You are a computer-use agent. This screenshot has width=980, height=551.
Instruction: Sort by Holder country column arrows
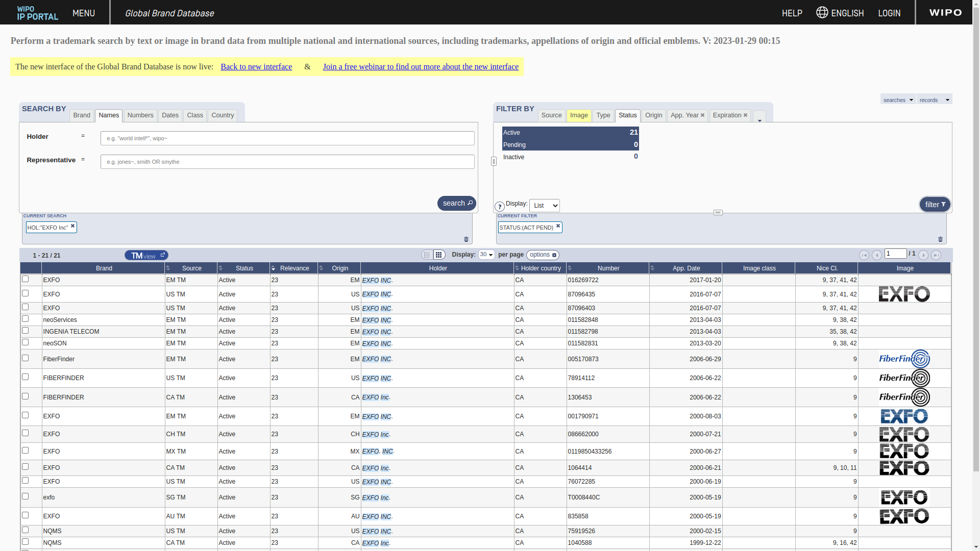[x=517, y=268]
